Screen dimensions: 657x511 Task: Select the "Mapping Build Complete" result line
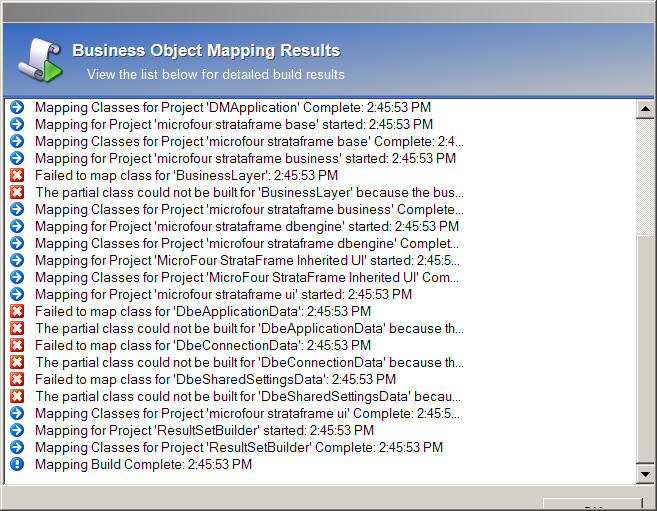click(143, 464)
